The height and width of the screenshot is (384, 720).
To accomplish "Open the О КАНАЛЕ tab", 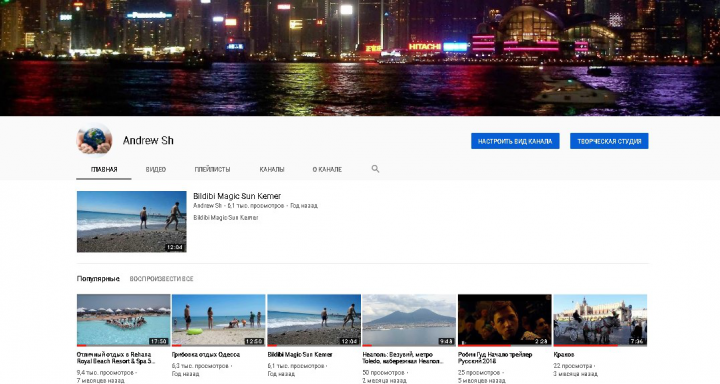I will pos(327,169).
